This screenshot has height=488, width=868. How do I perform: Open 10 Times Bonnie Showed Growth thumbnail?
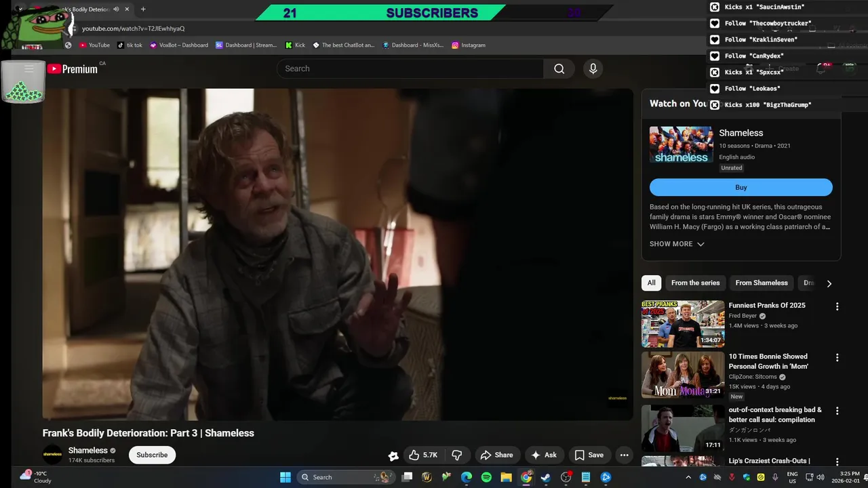coord(683,374)
